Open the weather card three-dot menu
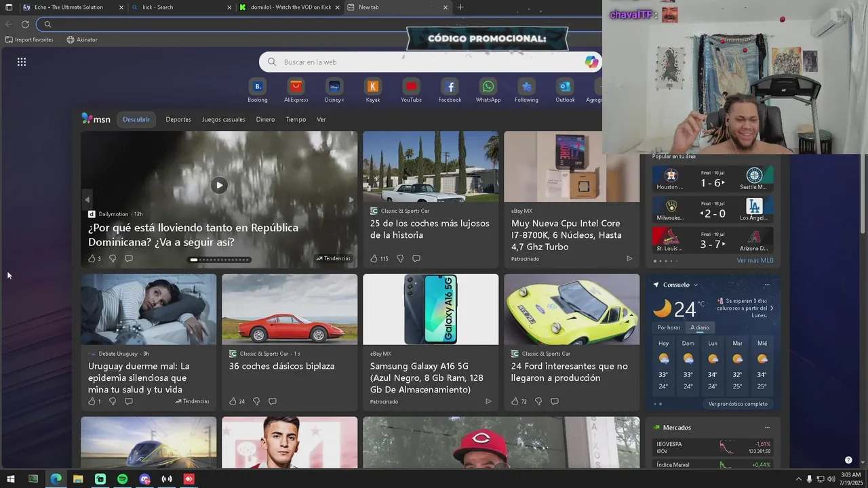This screenshot has height=488, width=868. [767, 285]
